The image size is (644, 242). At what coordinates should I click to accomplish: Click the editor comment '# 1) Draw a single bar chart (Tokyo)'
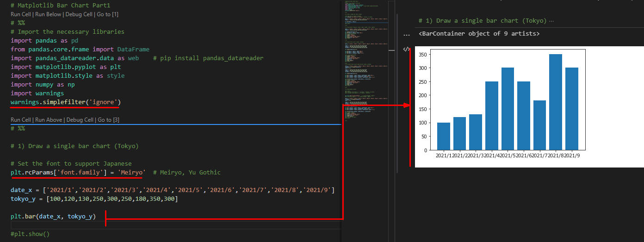(x=74, y=146)
